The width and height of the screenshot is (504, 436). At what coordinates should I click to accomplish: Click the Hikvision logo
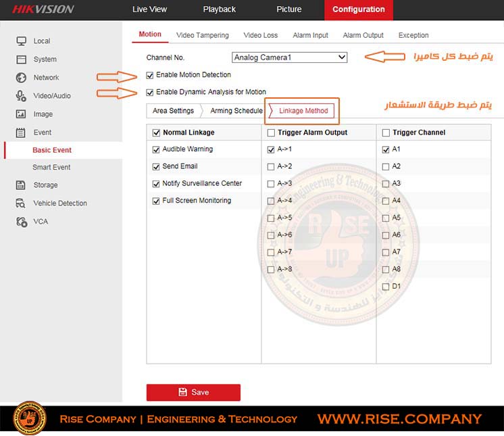click(x=43, y=9)
